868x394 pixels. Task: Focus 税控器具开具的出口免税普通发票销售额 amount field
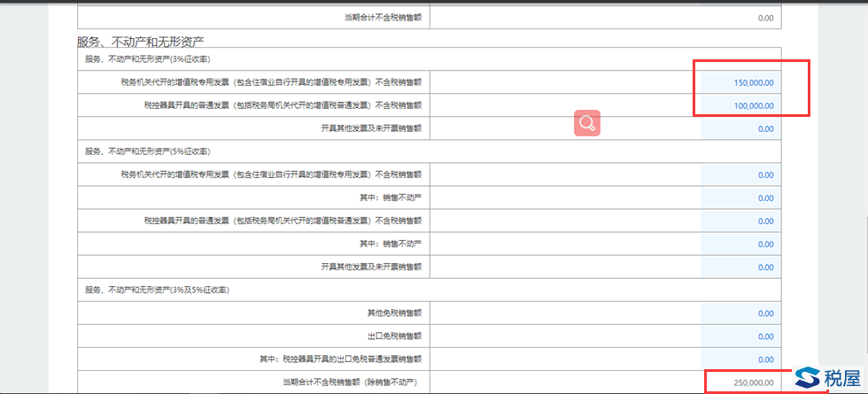point(740,359)
